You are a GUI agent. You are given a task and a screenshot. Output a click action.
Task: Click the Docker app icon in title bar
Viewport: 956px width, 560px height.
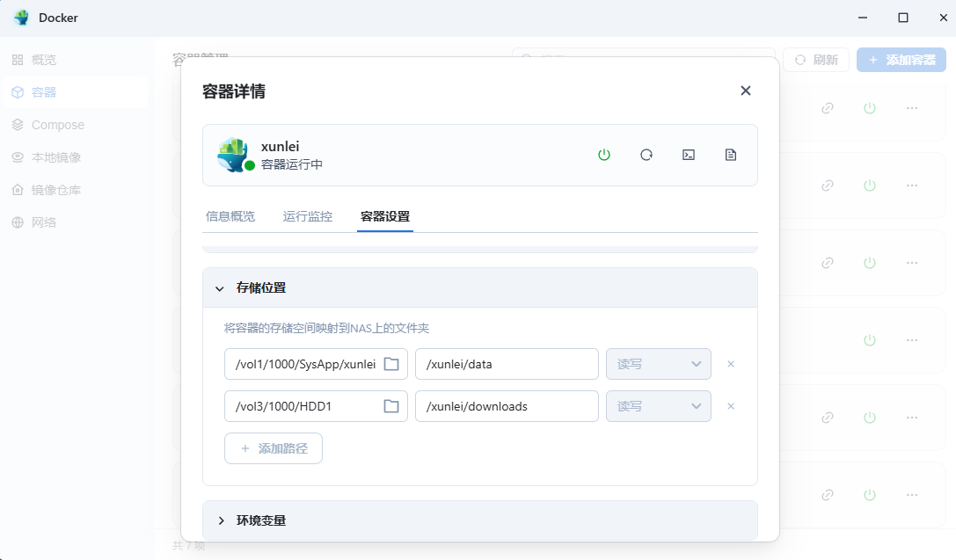[x=21, y=18]
